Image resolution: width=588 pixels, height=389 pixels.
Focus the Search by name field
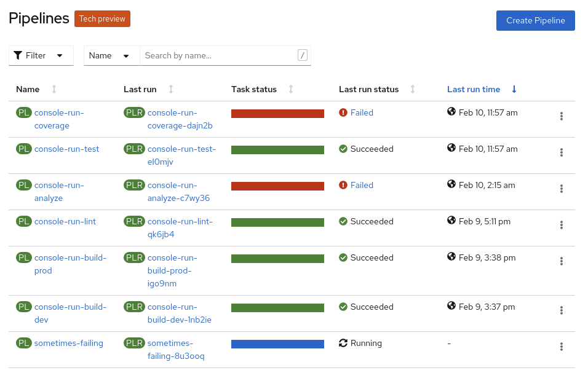[x=219, y=55]
